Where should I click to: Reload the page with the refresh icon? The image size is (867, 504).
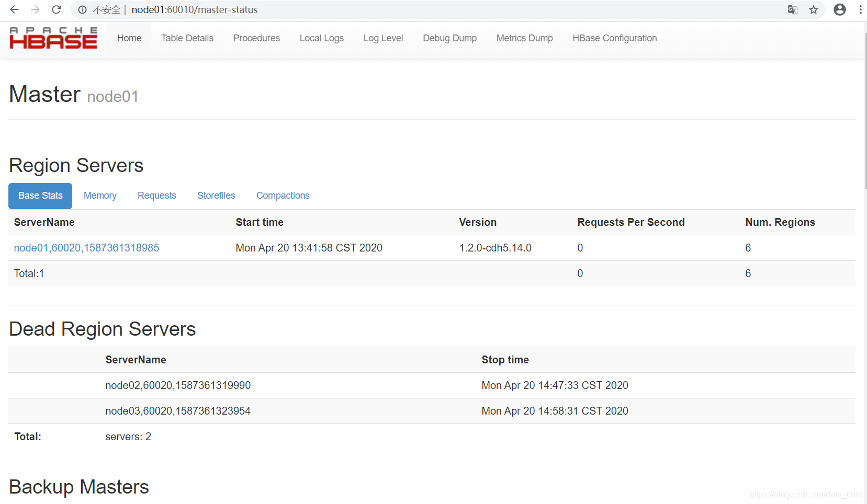57,9
